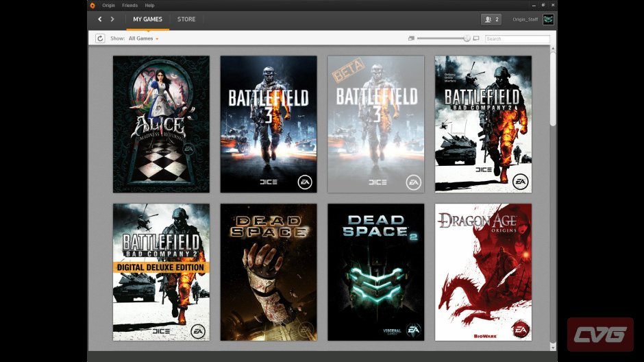Open the All Games filter dropdown
644x362 pixels.
(143, 38)
